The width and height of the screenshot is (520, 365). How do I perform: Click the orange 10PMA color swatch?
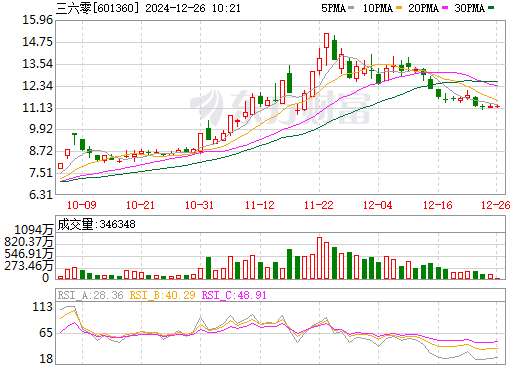point(399,8)
